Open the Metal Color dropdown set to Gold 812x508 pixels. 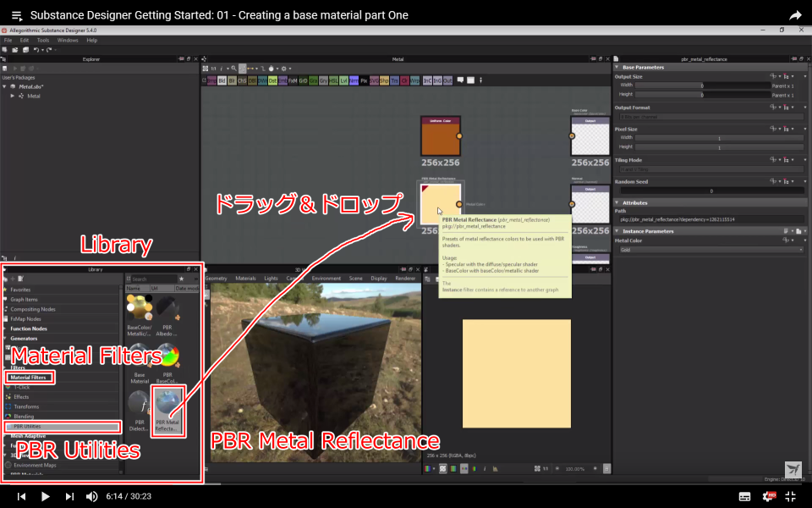tap(711, 250)
